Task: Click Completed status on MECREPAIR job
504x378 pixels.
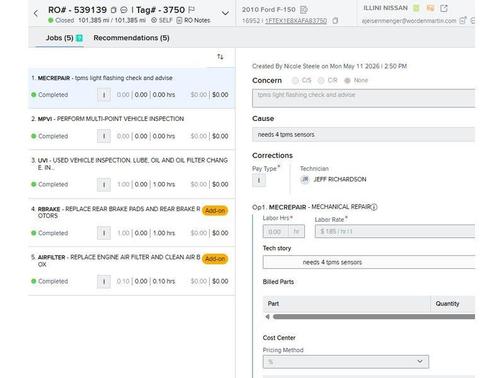Action: click(x=50, y=95)
